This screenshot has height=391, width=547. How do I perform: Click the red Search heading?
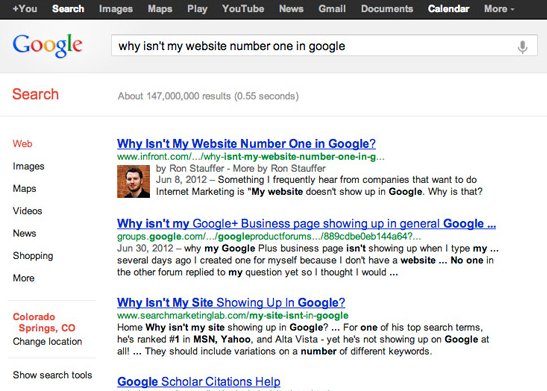pos(35,94)
